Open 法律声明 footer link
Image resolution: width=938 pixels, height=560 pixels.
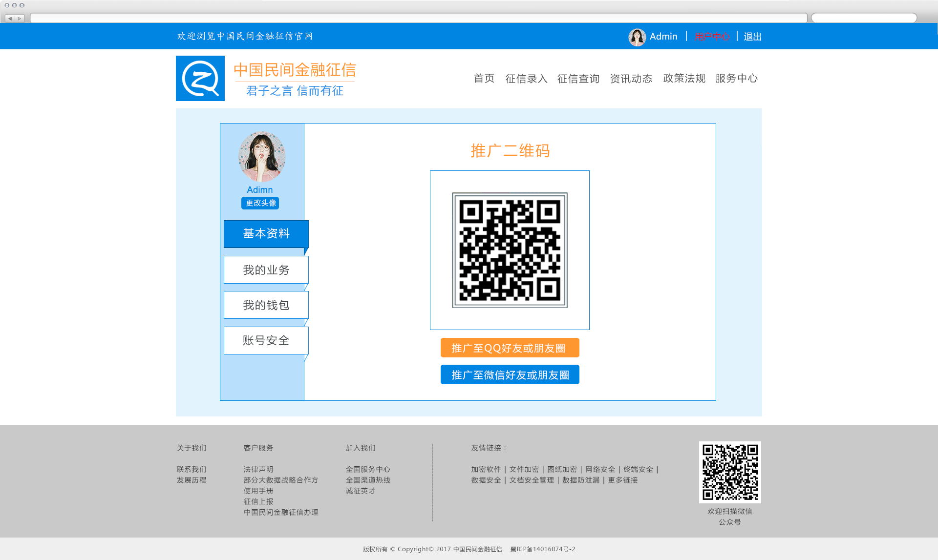(x=258, y=469)
